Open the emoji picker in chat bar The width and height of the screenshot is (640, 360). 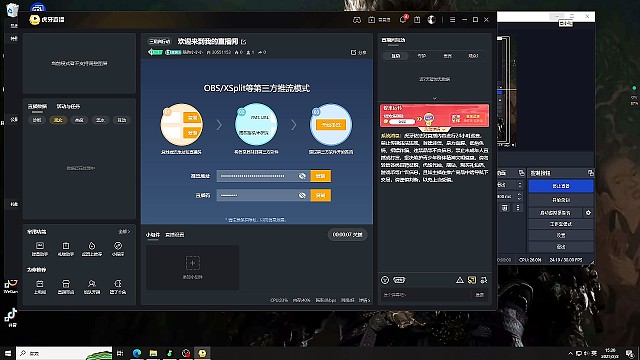pos(385,280)
